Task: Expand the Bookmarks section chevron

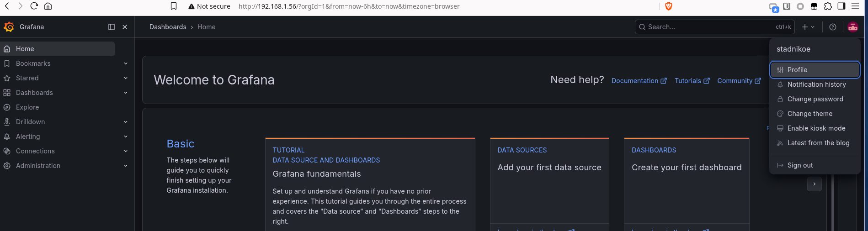Action: [126, 63]
